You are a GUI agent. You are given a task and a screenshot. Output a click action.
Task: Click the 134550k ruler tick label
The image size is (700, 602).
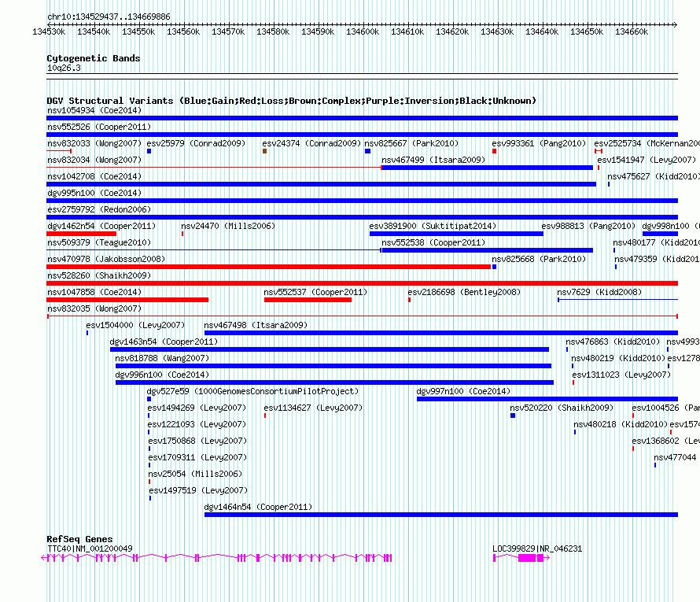138,31
